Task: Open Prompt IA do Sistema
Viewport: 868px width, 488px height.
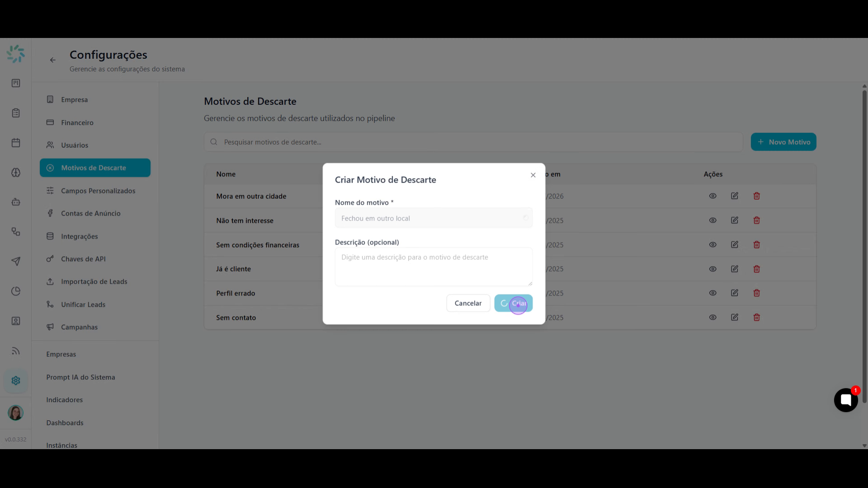Action: click(x=80, y=377)
